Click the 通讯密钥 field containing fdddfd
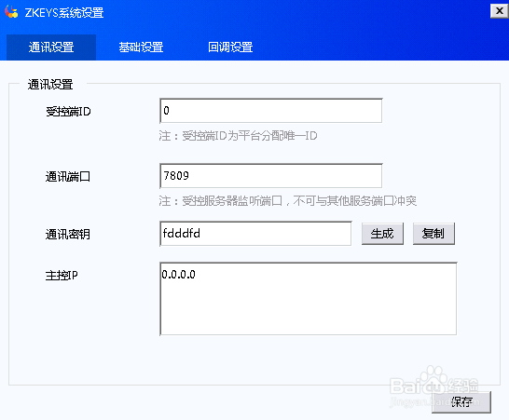Image resolution: width=509 pixels, height=420 pixels. (255, 234)
